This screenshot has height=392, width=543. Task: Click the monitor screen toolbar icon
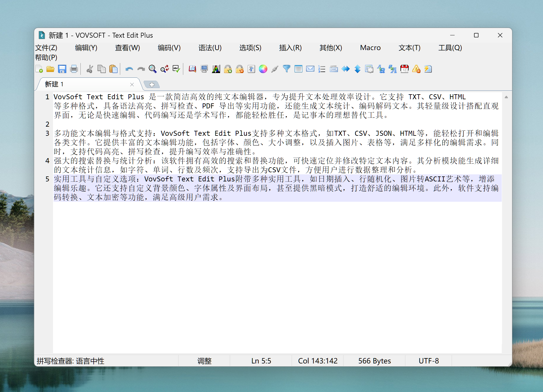pyautogui.click(x=204, y=69)
